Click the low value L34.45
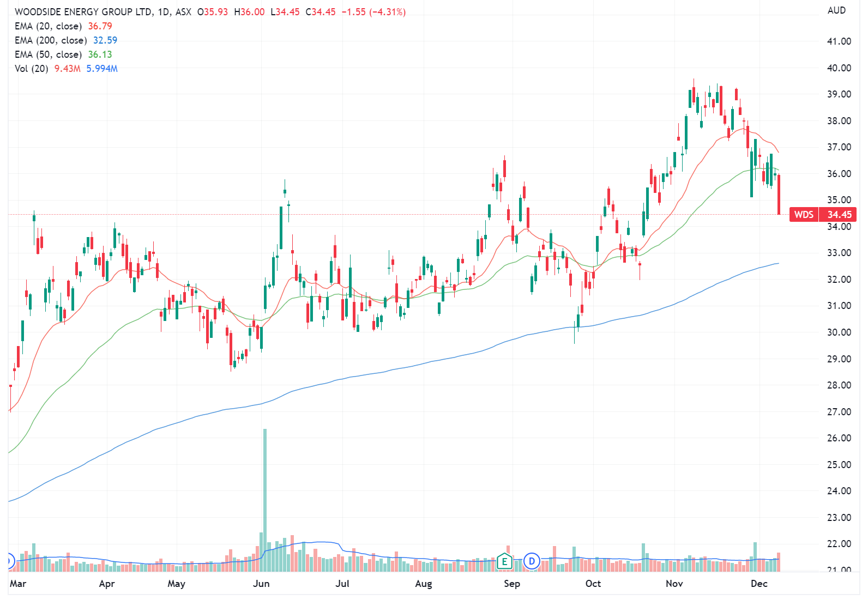Viewport: 868px width, 600px height. point(285,12)
